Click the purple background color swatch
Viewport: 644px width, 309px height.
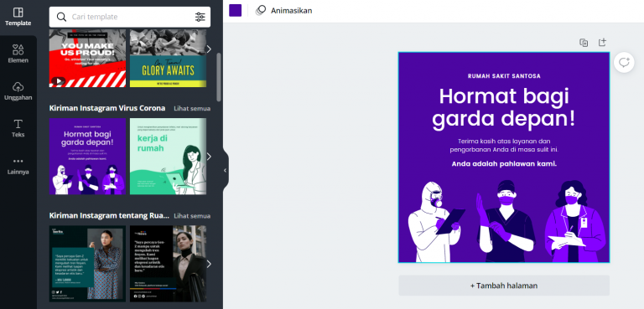236,10
